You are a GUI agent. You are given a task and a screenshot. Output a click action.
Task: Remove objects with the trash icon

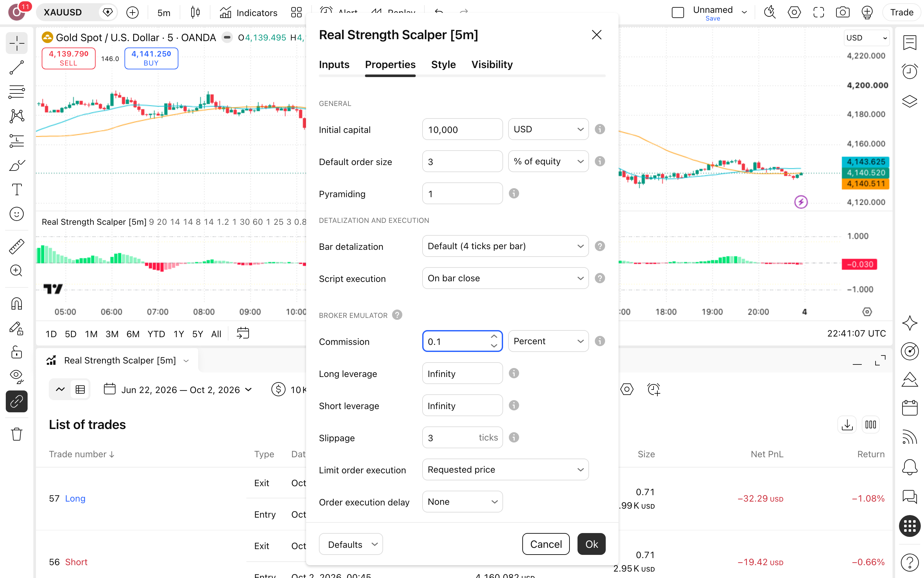[16, 434]
